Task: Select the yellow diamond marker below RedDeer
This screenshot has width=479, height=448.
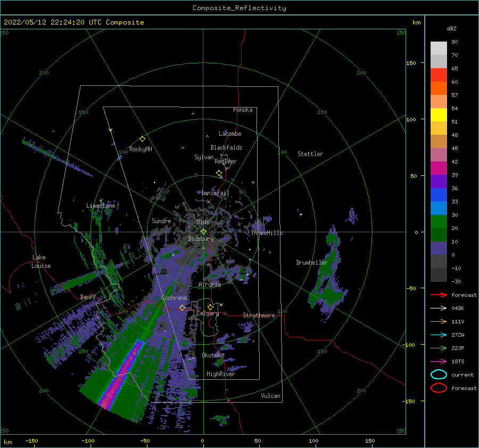Action: [219, 173]
